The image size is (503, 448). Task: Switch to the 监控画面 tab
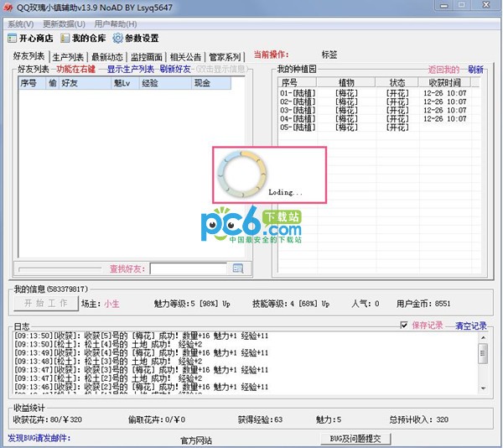(146, 57)
